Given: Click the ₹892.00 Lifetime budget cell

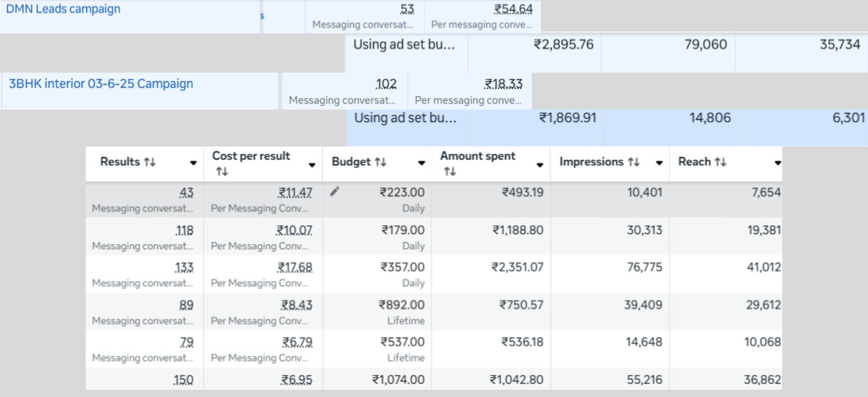Looking at the screenshot, I should pos(402,305).
